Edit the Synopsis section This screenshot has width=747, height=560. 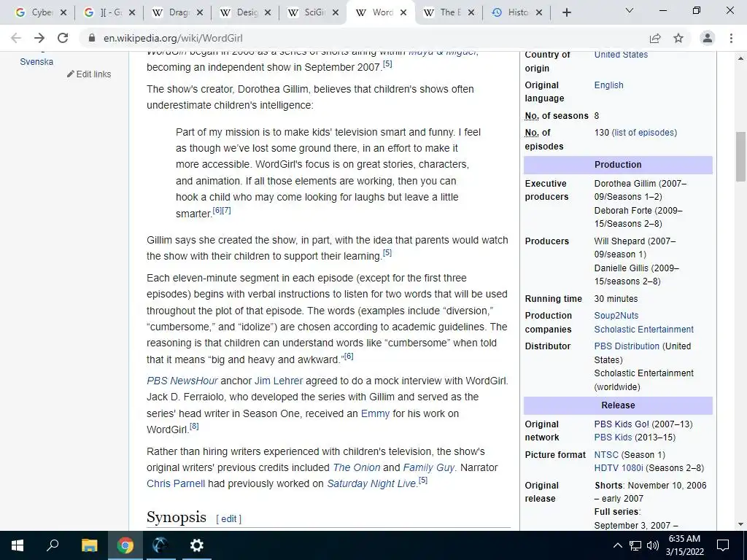(x=228, y=519)
